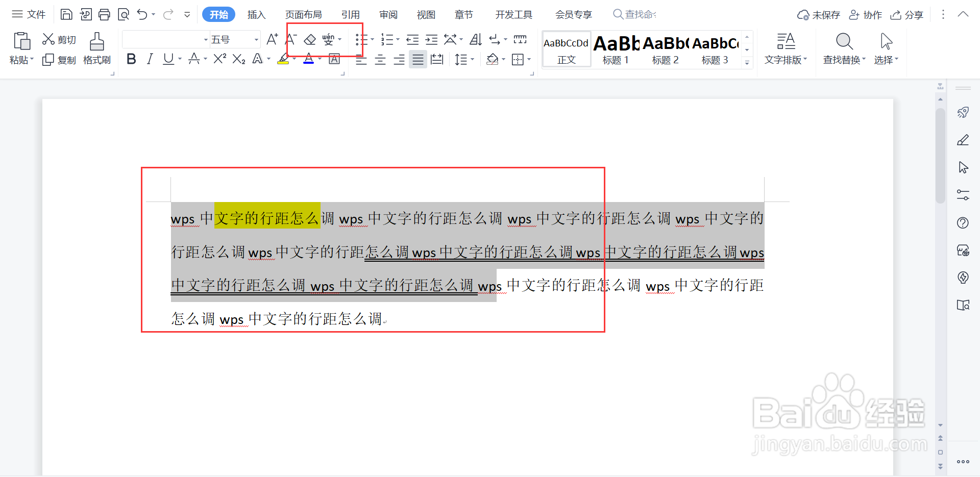
Task: Align text right
Action: 399,60
